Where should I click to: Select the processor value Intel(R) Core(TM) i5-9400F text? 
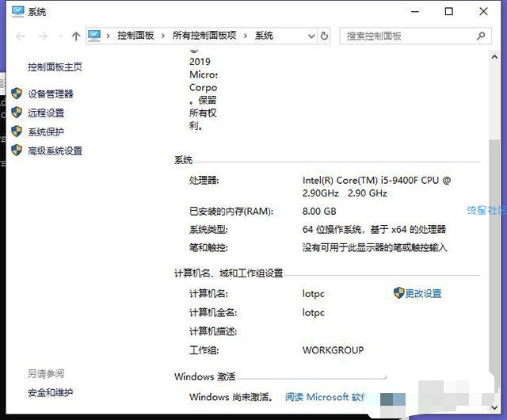point(377,187)
